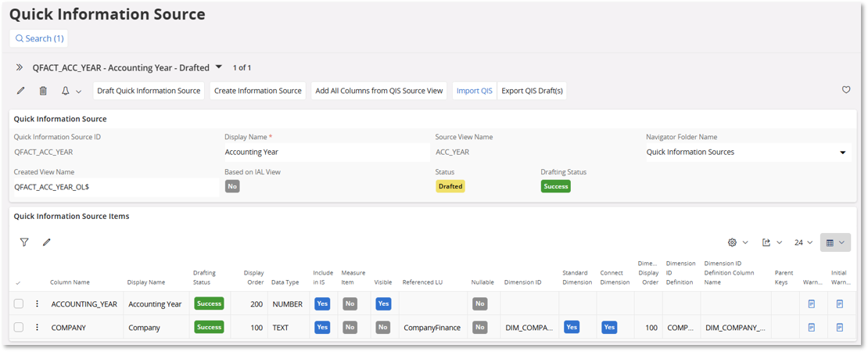Screen dimensions: 868x352
Task: Click the items table edit pencil icon
Action: coord(46,242)
